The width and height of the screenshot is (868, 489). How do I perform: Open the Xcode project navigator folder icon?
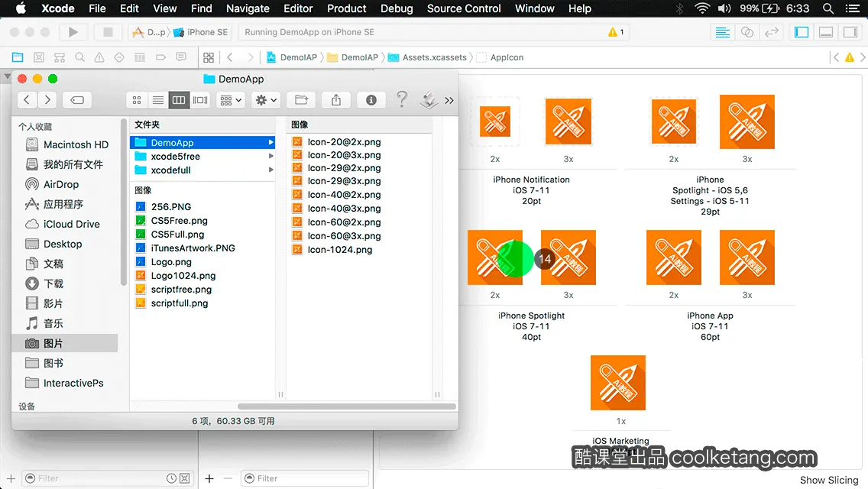click(x=18, y=57)
